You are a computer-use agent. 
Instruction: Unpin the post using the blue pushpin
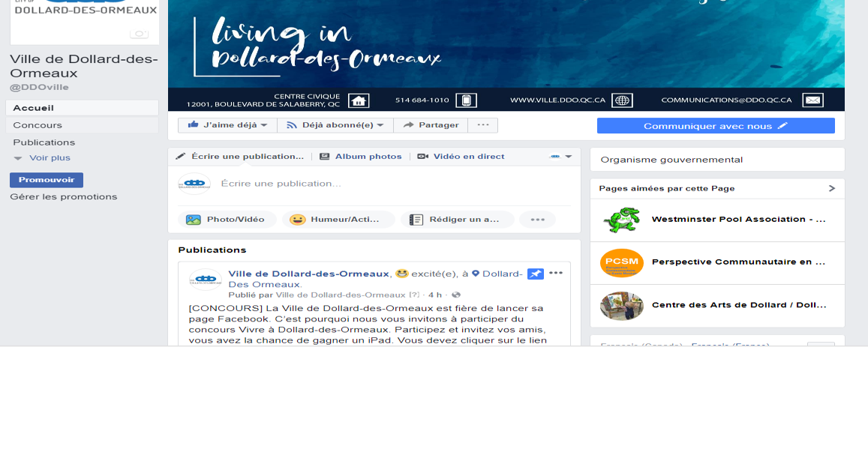(535, 274)
